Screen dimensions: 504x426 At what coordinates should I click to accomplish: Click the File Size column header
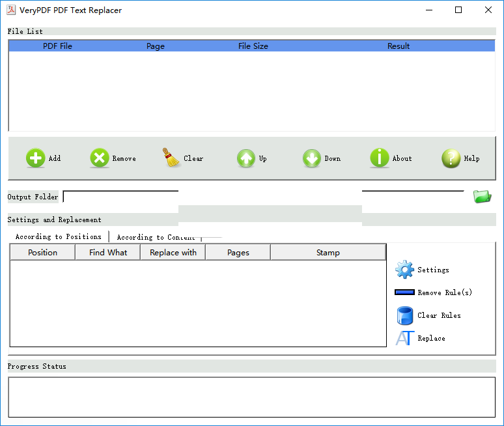pyautogui.click(x=253, y=46)
